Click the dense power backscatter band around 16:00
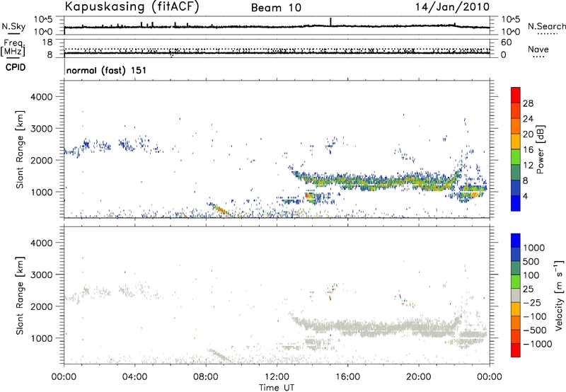566x392 pixels. point(347,180)
